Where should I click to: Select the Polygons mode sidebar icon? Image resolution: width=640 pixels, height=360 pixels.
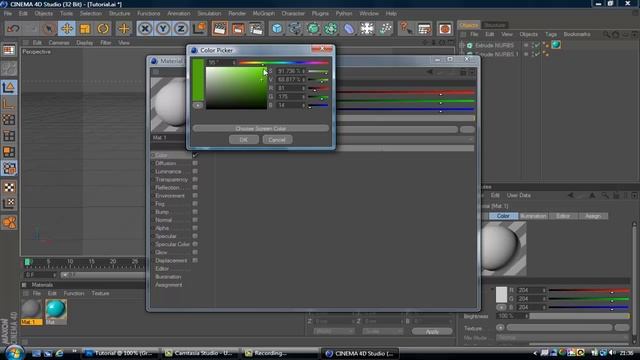click(9, 152)
